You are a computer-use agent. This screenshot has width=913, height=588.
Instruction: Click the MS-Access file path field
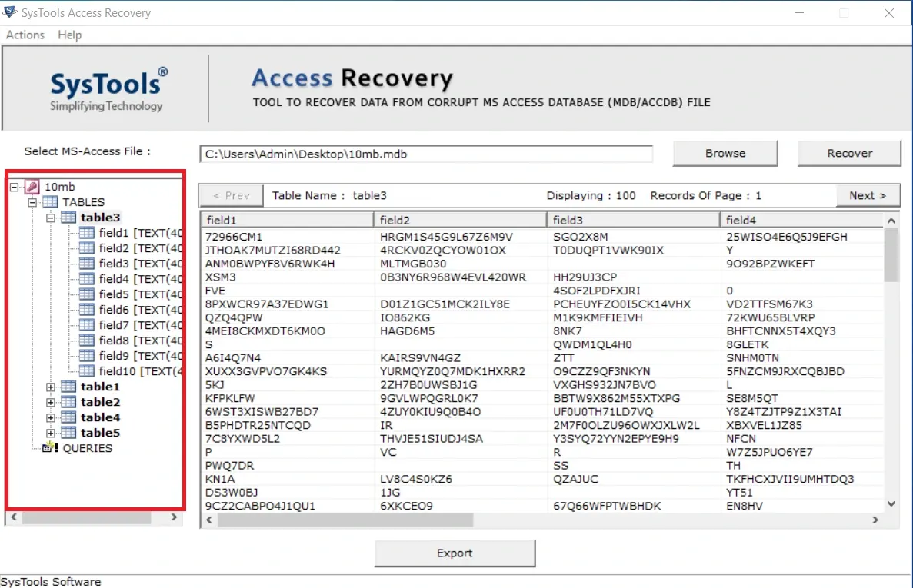pos(425,154)
